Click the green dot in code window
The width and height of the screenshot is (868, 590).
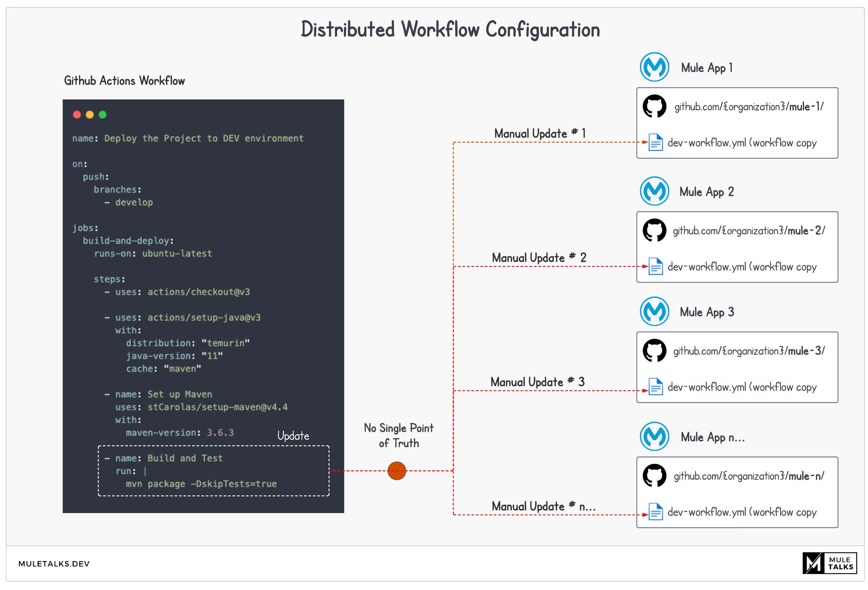pos(103,115)
